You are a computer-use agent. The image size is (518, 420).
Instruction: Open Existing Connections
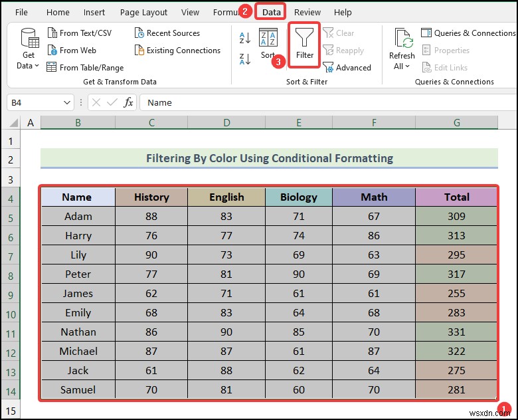click(177, 51)
